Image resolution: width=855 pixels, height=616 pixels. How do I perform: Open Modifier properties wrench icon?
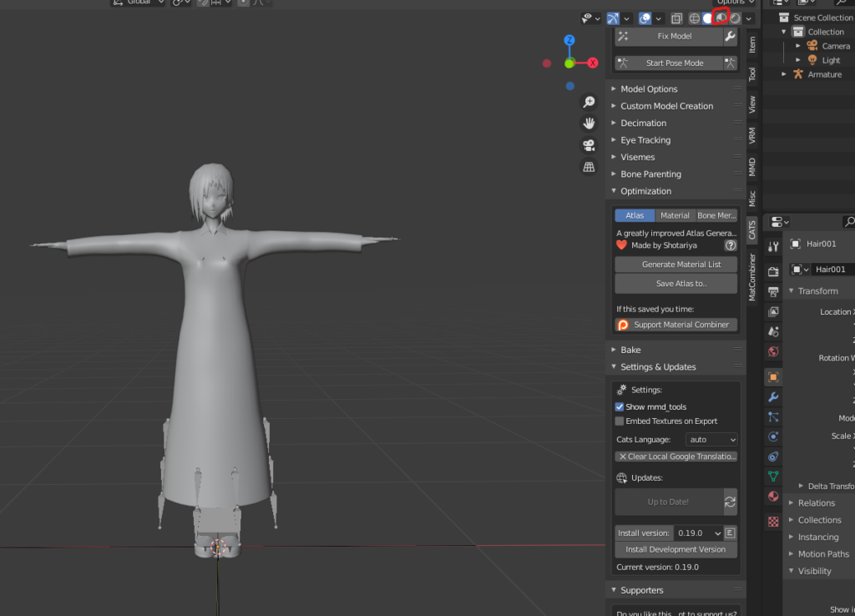(773, 396)
